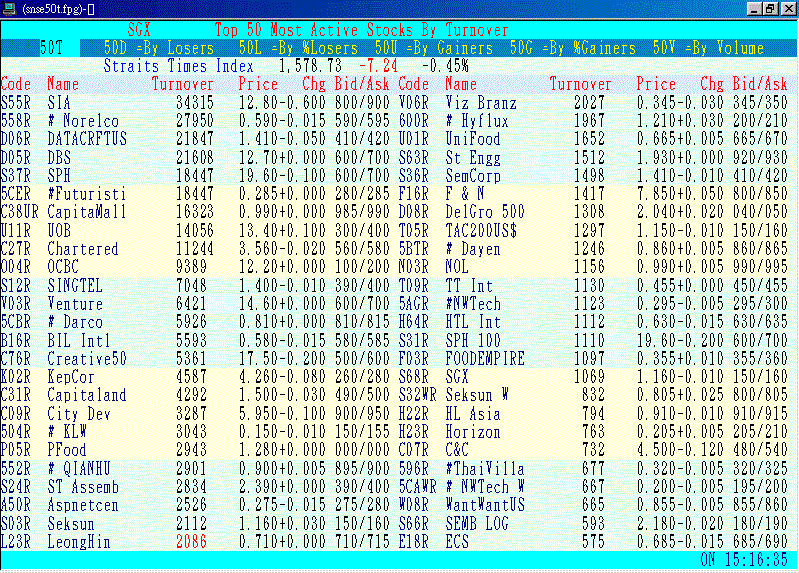Image resolution: width=799 pixels, height=573 pixels.
Task: Select the #Futuristi stock name
Action: [x=87, y=194]
